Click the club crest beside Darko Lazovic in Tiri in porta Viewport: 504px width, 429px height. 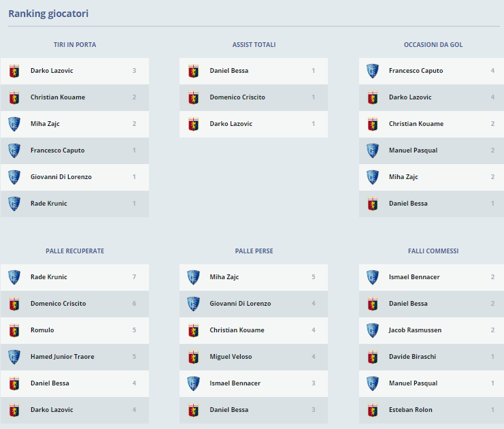click(14, 71)
